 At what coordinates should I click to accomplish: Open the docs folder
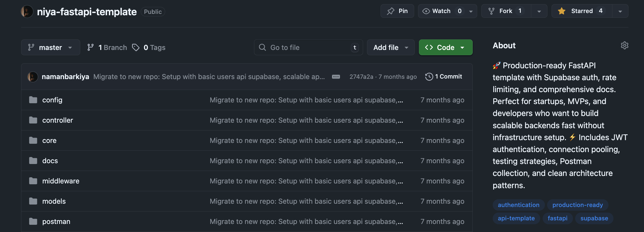coord(50,161)
